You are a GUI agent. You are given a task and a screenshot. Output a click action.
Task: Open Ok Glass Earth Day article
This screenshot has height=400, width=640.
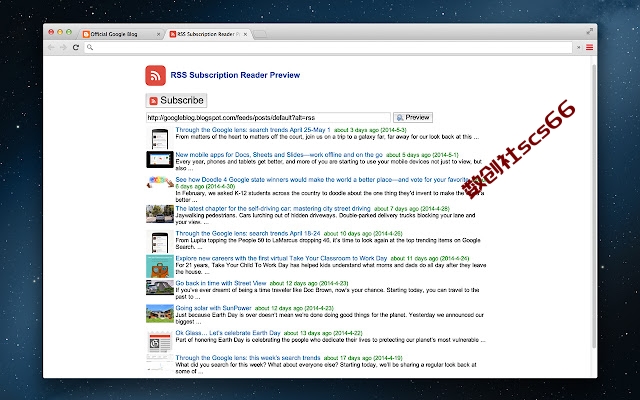click(x=228, y=333)
